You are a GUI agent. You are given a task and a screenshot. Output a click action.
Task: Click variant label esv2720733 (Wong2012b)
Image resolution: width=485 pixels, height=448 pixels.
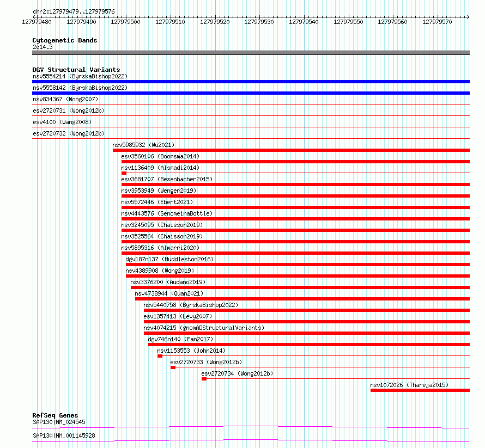tap(207, 362)
